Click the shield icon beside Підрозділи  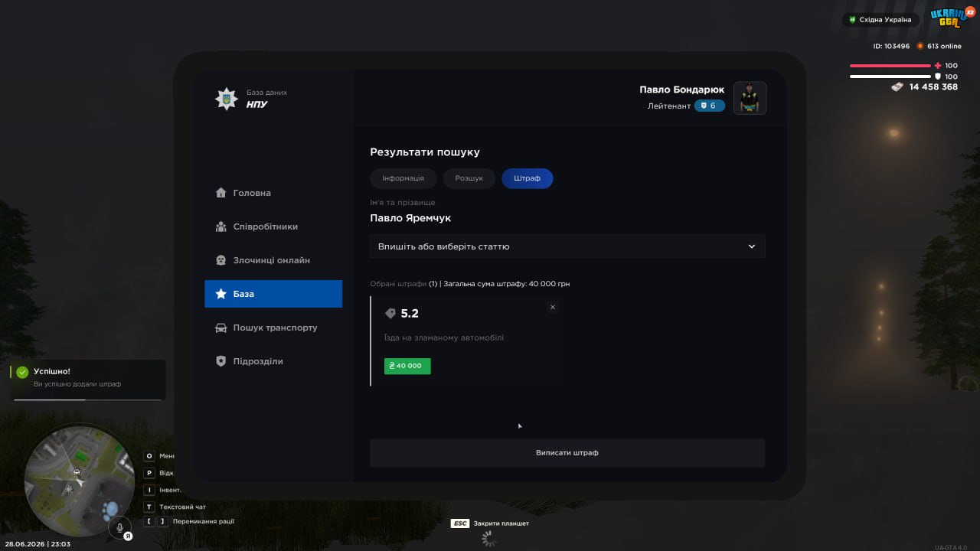point(220,361)
